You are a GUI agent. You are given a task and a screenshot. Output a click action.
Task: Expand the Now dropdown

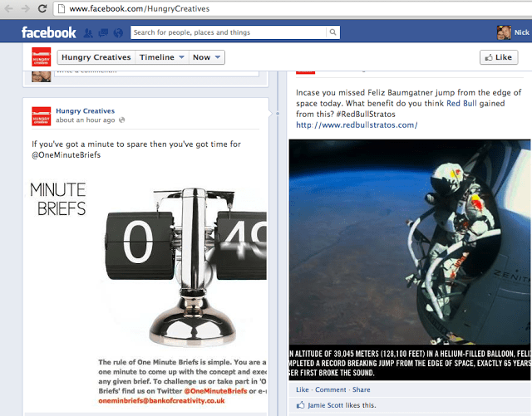tap(206, 57)
